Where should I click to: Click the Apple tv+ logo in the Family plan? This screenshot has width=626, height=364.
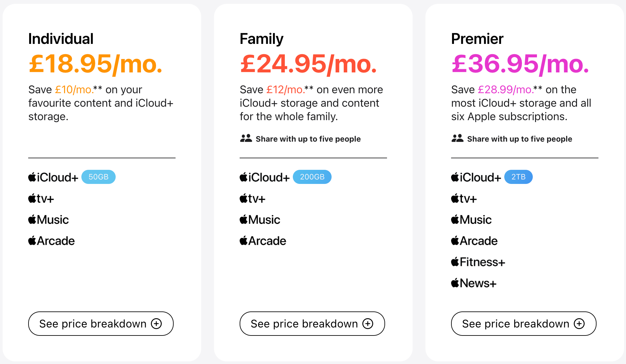[x=252, y=199]
